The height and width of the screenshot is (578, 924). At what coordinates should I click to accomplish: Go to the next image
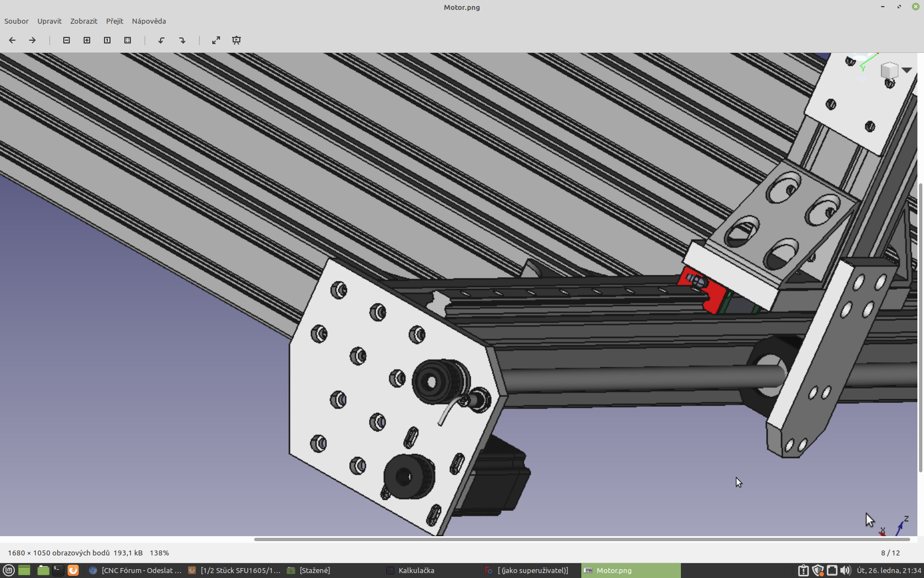32,40
